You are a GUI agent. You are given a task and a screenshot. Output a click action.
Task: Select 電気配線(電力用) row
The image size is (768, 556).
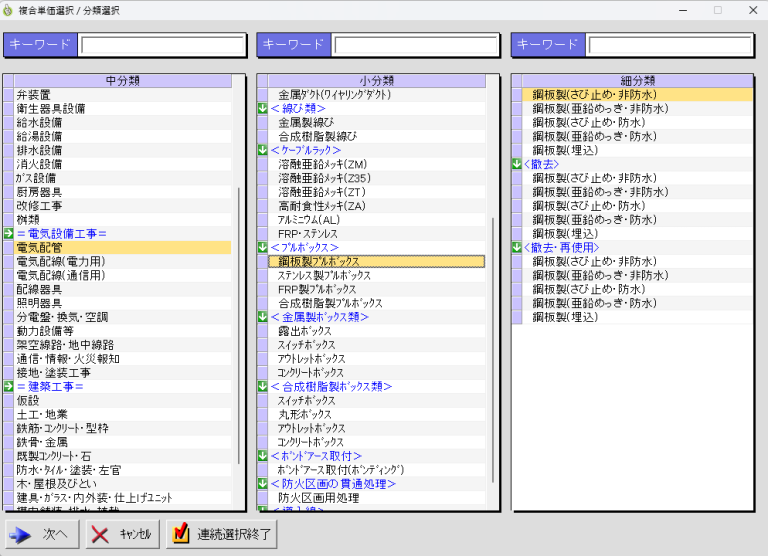[122, 261]
